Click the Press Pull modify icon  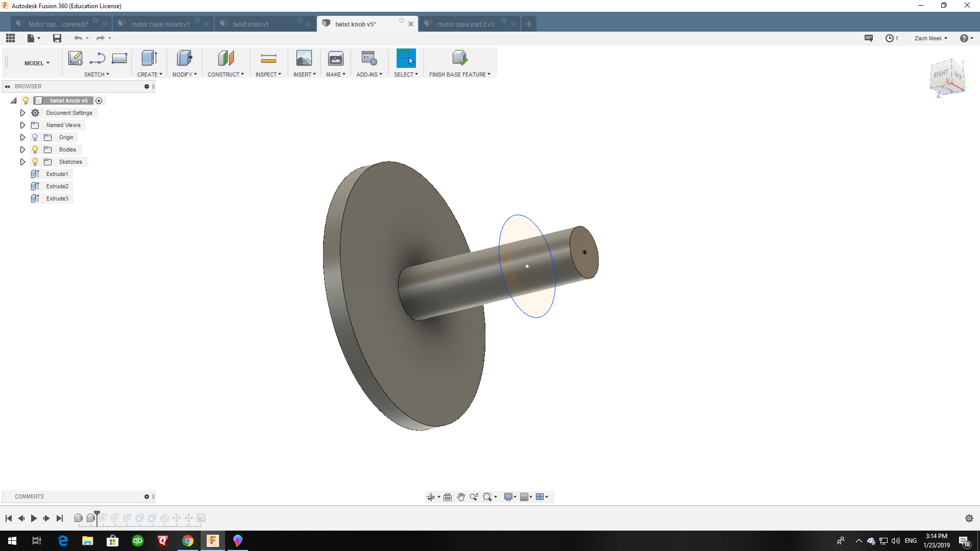click(184, 58)
